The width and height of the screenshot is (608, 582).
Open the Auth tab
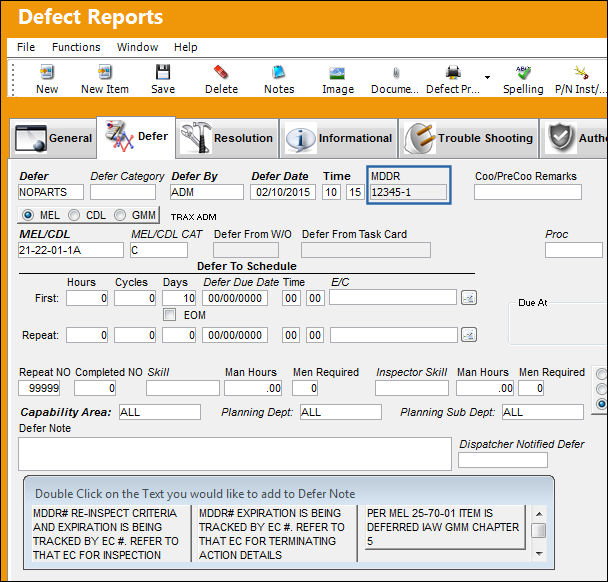574,138
